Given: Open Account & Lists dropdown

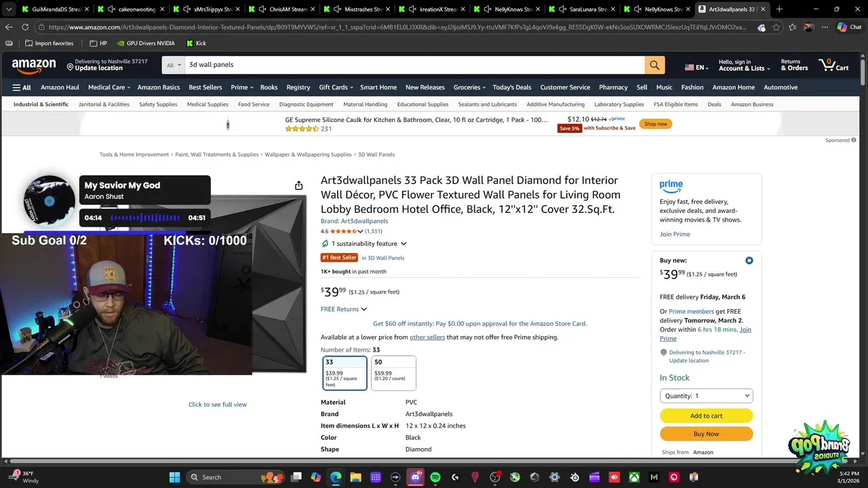Looking at the screenshot, I should point(744,65).
